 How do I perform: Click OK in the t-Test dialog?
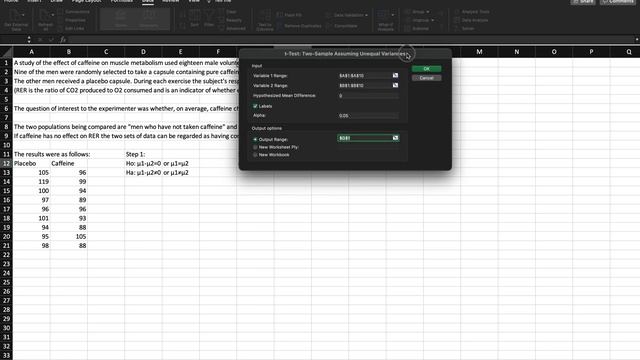pyautogui.click(x=427, y=69)
